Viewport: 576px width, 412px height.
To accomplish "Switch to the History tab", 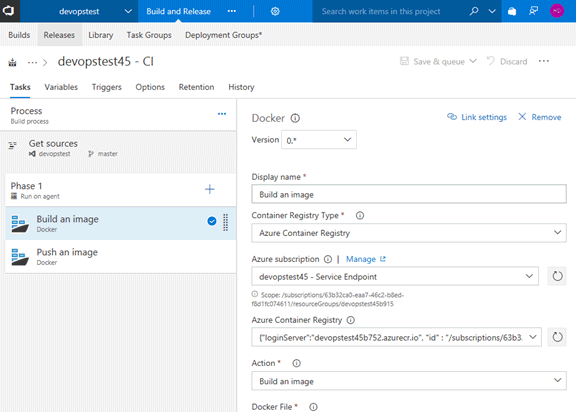I will click(241, 87).
